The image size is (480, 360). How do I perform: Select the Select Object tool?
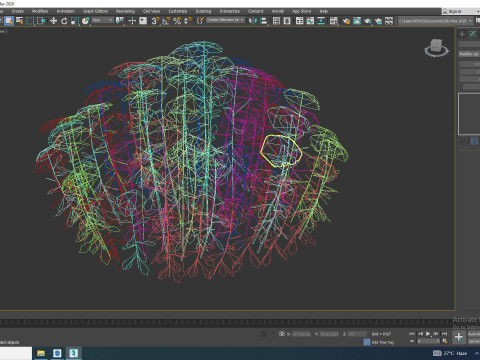tap(9, 21)
